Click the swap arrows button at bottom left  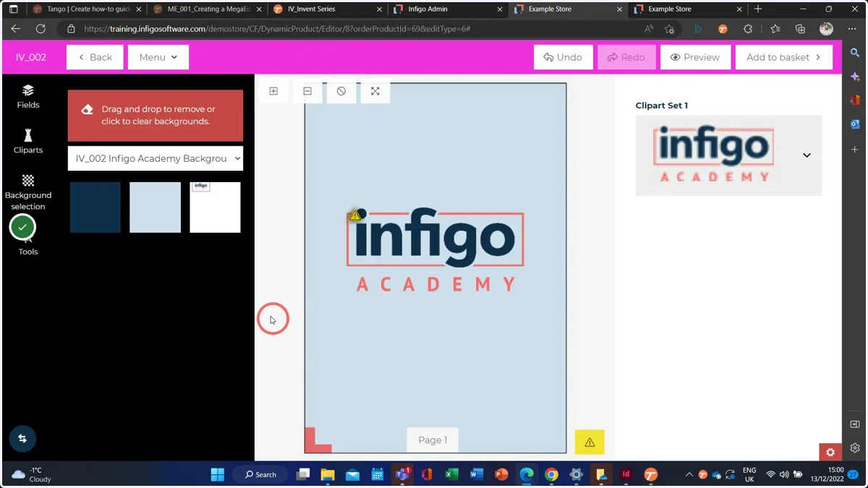click(x=22, y=438)
